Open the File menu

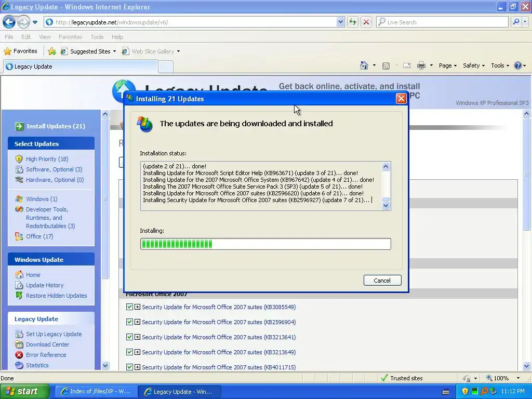9,37
